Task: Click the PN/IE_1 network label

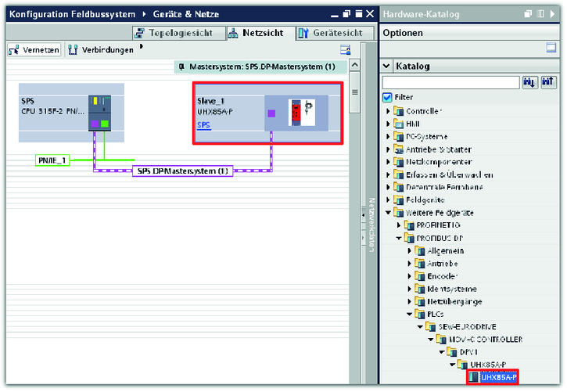Action: (x=52, y=160)
